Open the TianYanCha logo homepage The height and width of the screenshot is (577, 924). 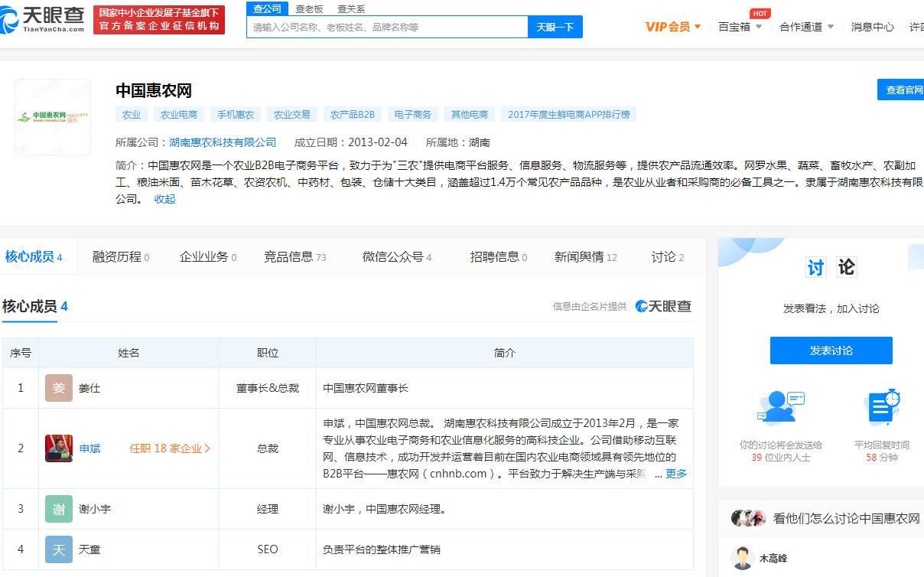42,18
